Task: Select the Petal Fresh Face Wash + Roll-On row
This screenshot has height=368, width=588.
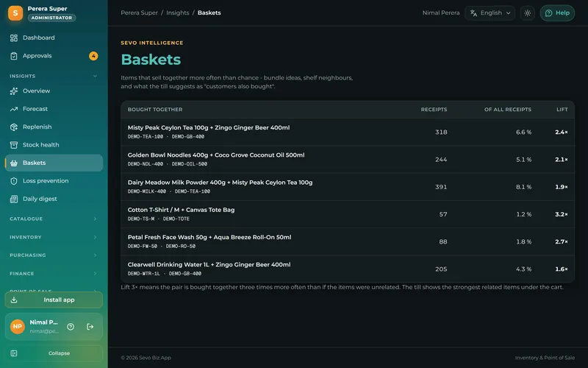Action: click(348, 242)
